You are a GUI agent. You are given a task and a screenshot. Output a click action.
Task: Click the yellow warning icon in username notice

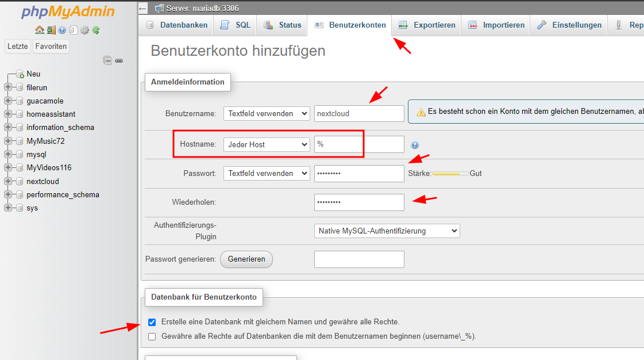[421, 112]
